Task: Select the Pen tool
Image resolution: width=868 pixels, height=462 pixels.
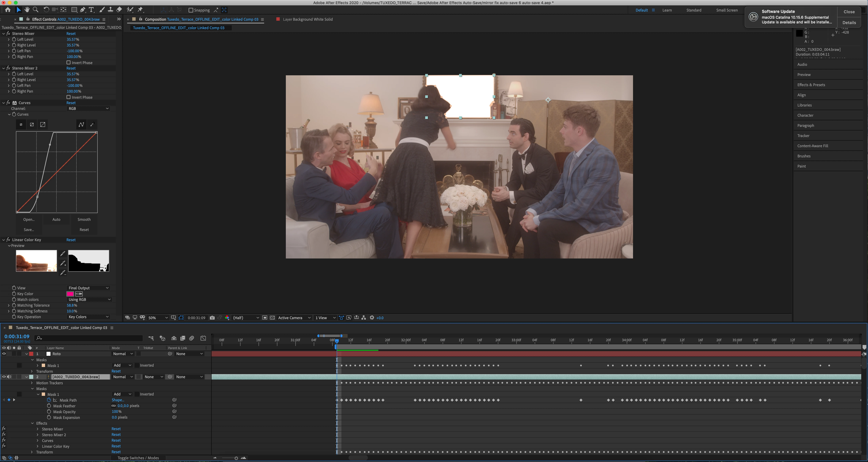Action: (83, 10)
